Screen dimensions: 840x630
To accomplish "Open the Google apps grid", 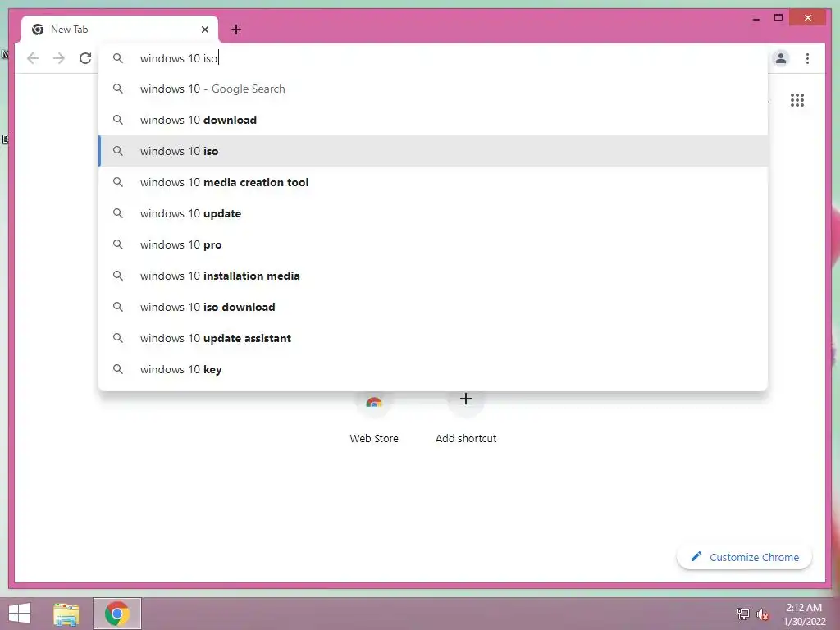I will tap(797, 100).
